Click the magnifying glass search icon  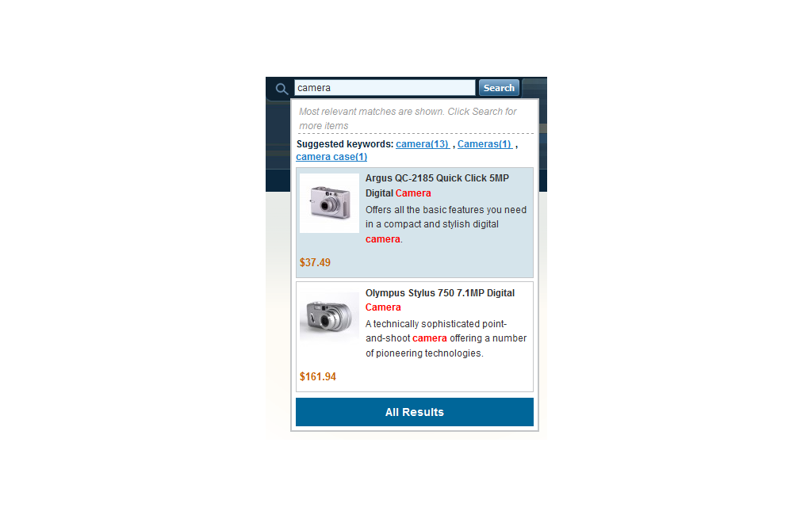282,89
